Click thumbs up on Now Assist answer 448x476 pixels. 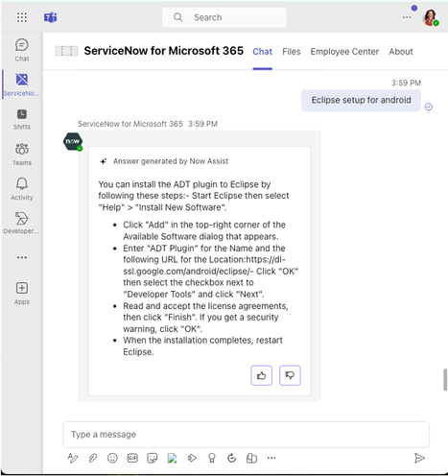click(261, 375)
